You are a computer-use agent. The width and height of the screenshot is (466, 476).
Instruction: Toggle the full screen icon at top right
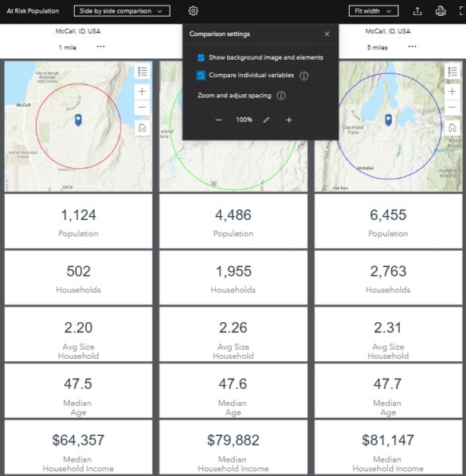point(463,11)
